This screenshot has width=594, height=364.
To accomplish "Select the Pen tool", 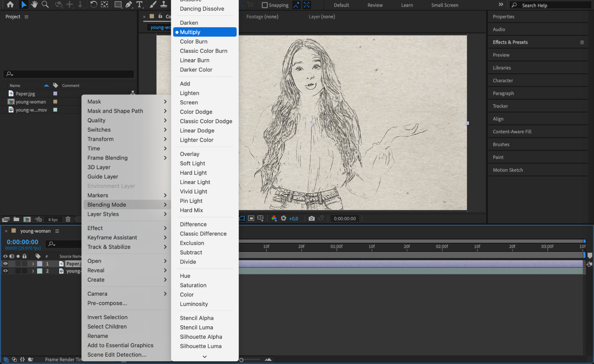I will [x=129, y=4].
